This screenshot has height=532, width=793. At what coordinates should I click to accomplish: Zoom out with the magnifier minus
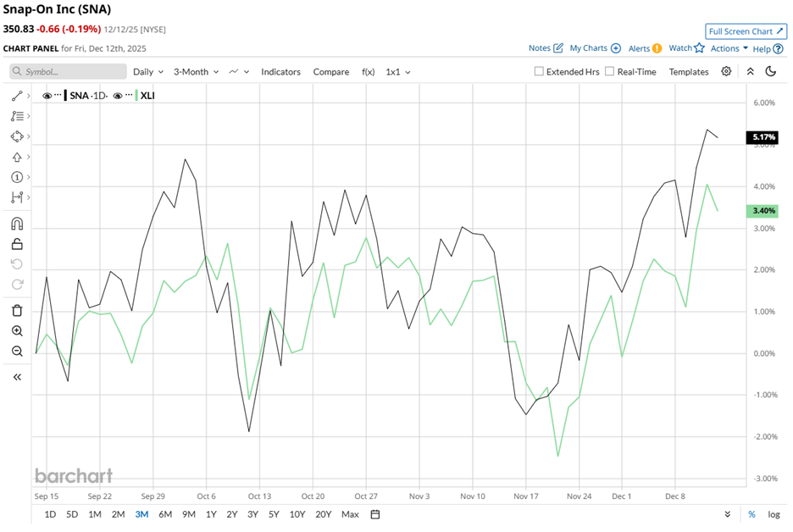click(x=17, y=351)
